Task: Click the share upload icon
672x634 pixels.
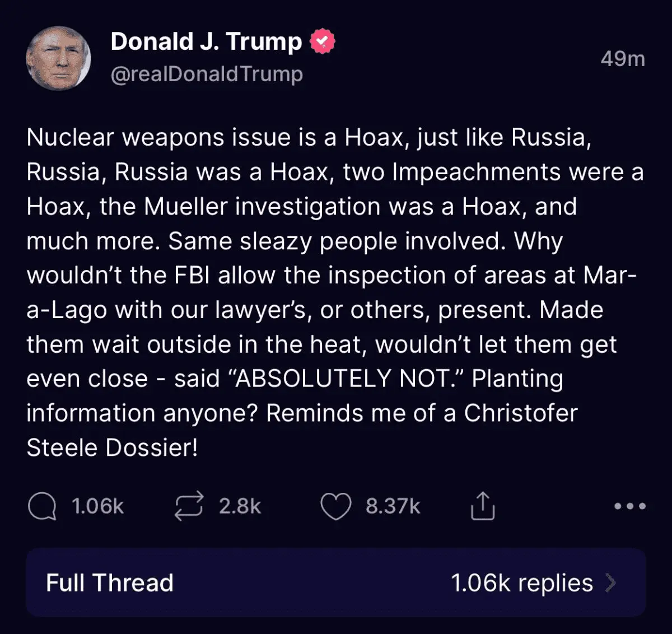Action: (482, 506)
